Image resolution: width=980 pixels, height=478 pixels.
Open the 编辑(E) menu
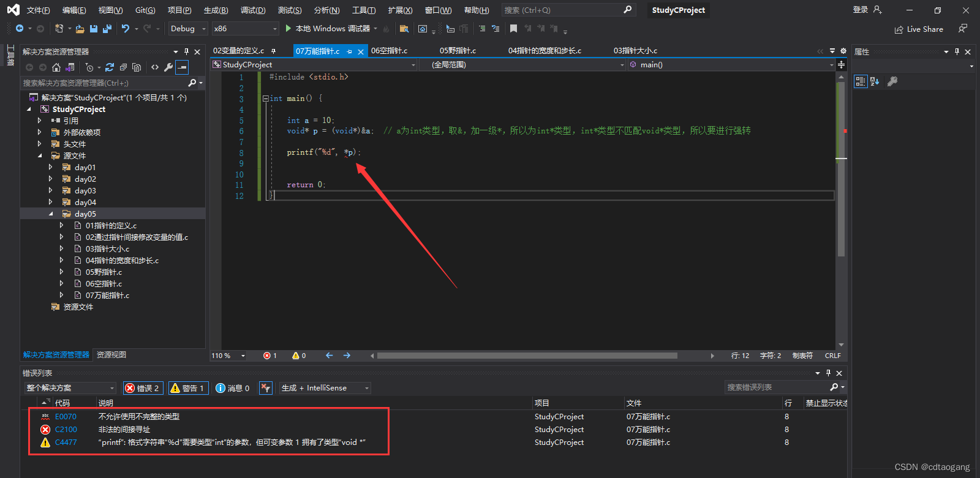click(x=74, y=10)
